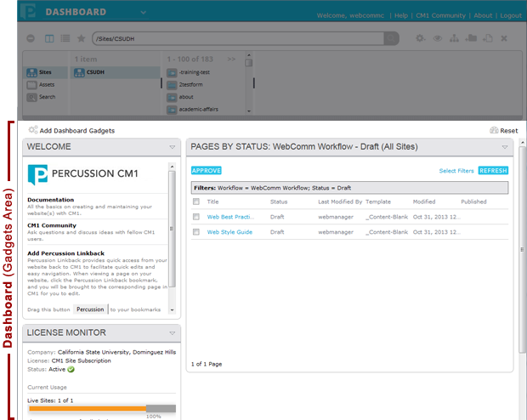Select Sites in the finder tree

[45, 72]
